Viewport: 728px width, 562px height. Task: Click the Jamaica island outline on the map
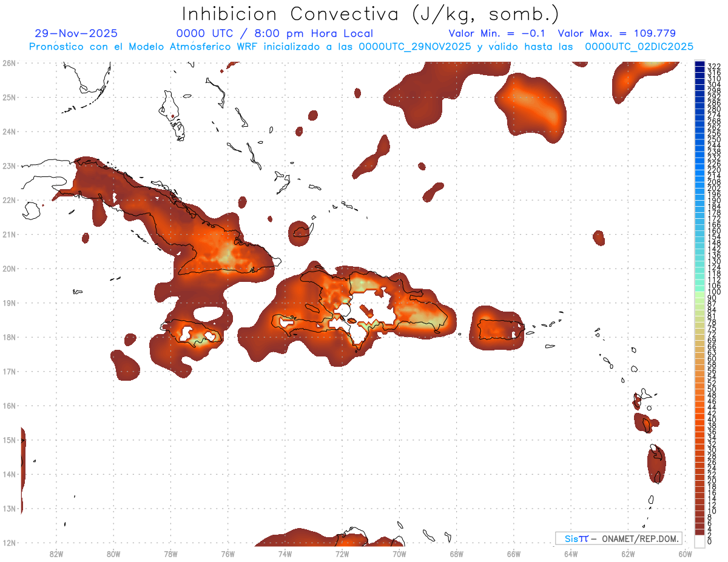192,332
